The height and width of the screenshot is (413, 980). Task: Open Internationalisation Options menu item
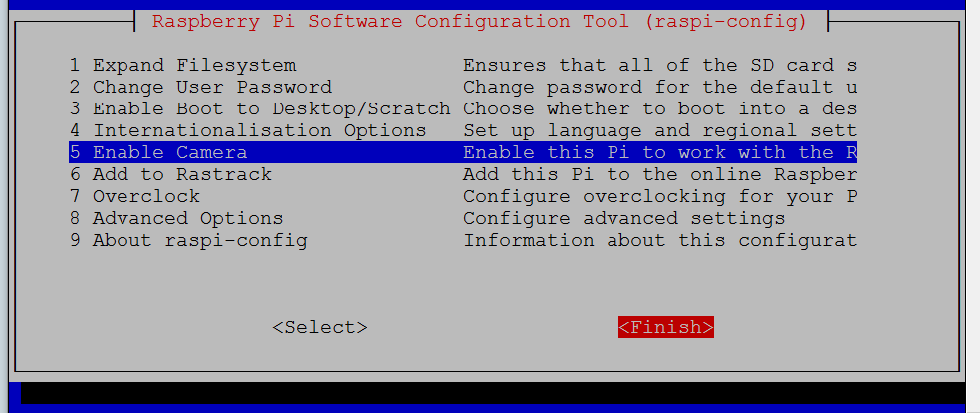coord(248,130)
